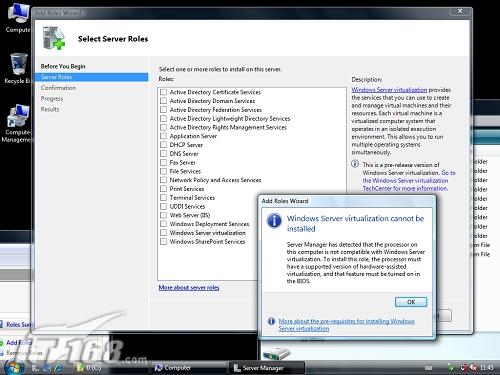Viewport: 500px width, 375px height.
Task: Check Windows Deployment Services
Action: (163, 224)
